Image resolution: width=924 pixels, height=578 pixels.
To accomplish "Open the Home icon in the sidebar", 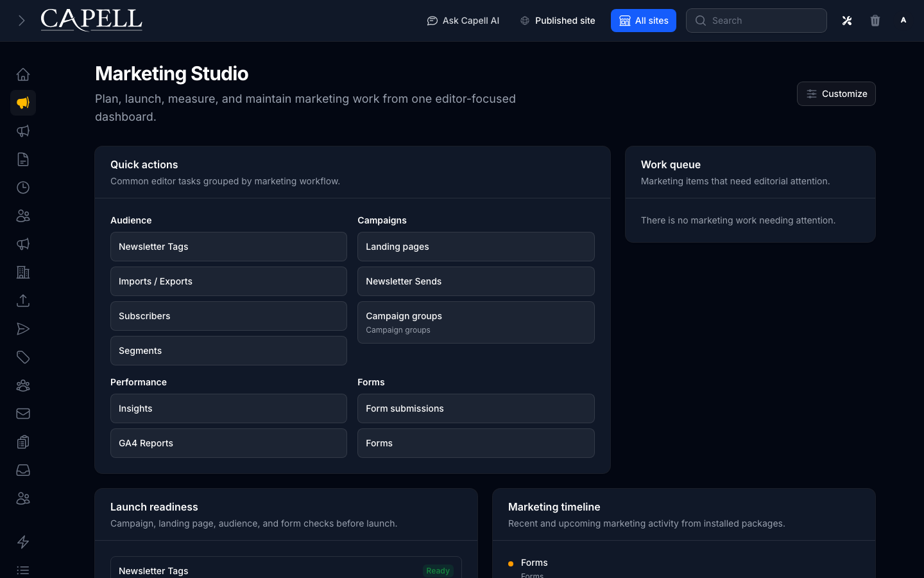I will (23, 74).
